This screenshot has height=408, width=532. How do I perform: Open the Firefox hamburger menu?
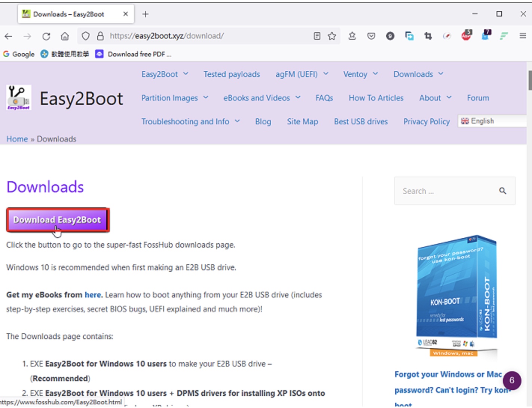[x=523, y=36]
